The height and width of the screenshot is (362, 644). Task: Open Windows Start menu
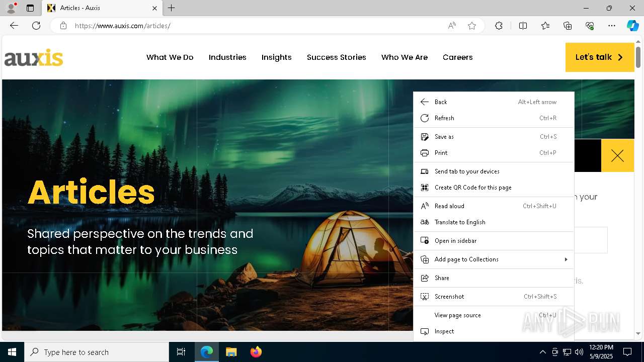(x=12, y=352)
